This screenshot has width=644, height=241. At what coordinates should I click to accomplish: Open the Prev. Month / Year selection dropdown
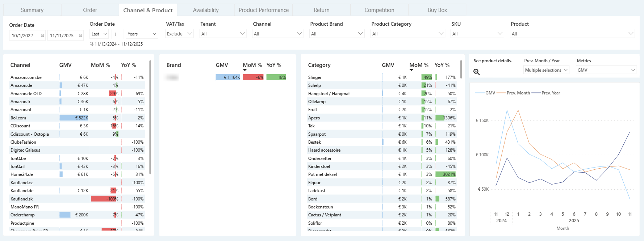pyautogui.click(x=546, y=70)
